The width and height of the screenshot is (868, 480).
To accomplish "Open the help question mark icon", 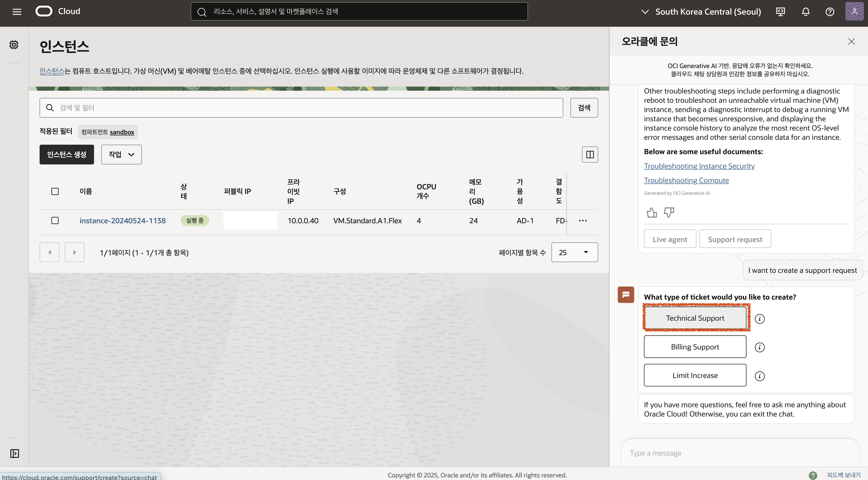I will 830,12.
